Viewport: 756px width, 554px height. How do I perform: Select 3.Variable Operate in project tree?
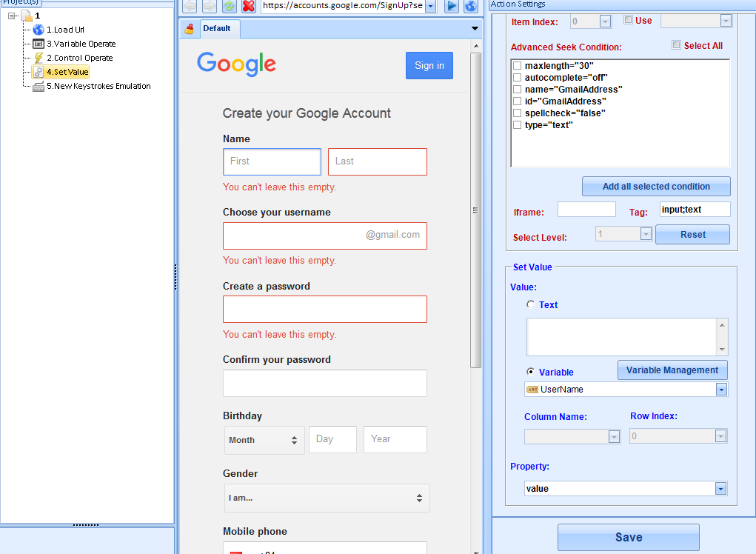tap(81, 44)
